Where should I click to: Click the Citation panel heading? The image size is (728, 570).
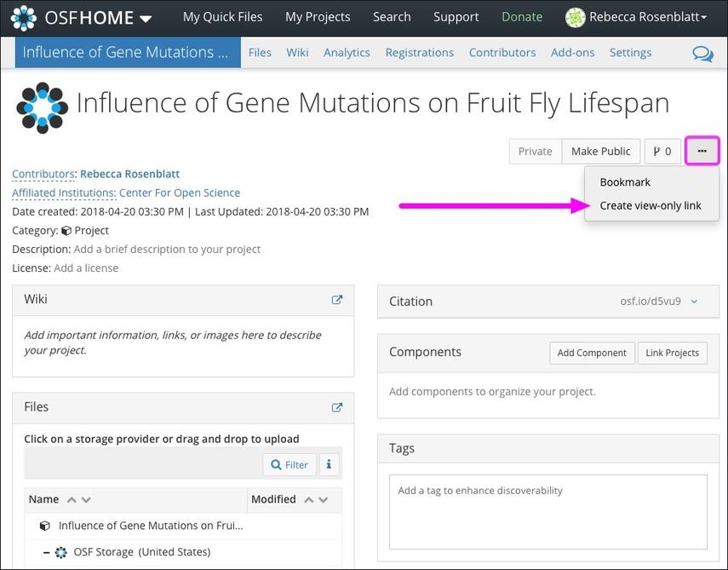pyautogui.click(x=411, y=302)
